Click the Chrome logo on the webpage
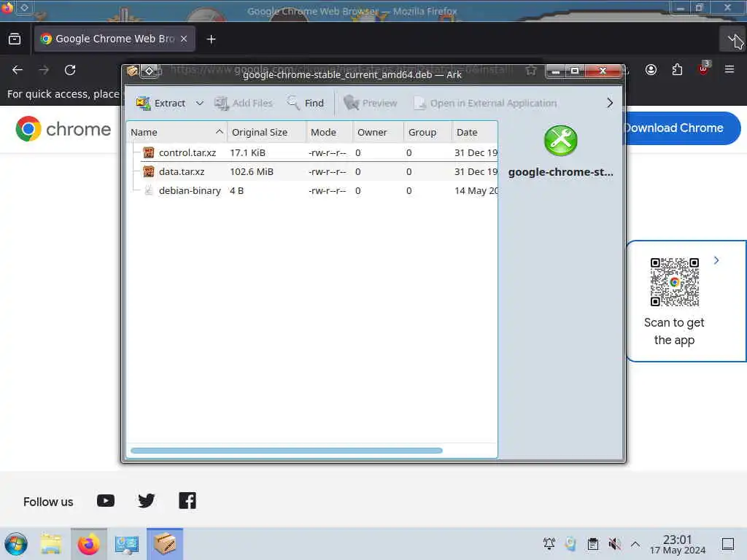 point(63,129)
